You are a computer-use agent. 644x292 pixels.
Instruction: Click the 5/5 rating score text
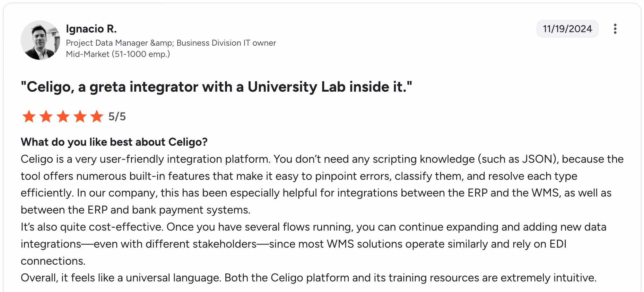click(117, 116)
